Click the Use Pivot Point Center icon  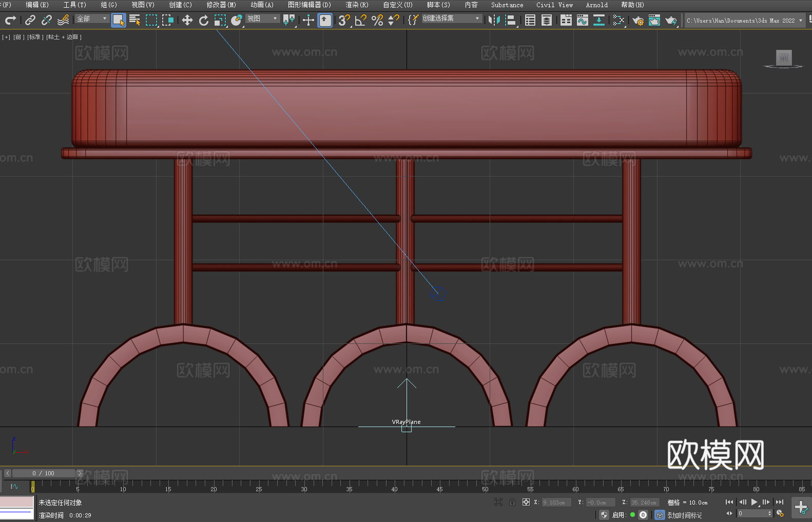pyautogui.click(x=289, y=20)
